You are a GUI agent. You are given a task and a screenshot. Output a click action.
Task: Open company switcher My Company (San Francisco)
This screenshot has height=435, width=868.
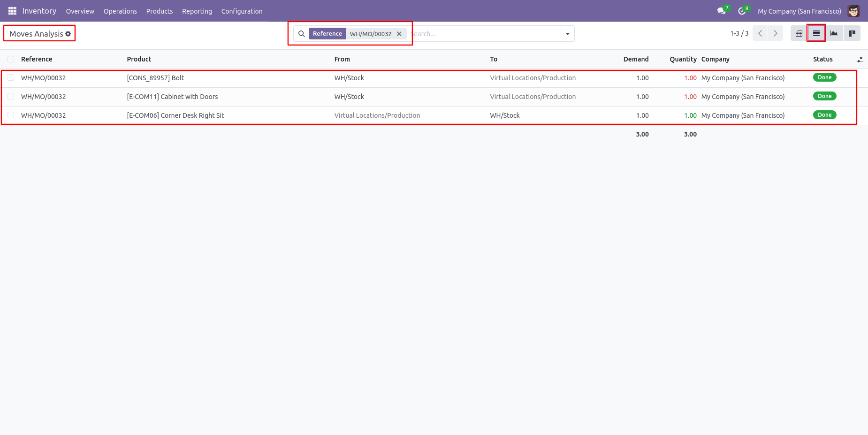tap(799, 11)
